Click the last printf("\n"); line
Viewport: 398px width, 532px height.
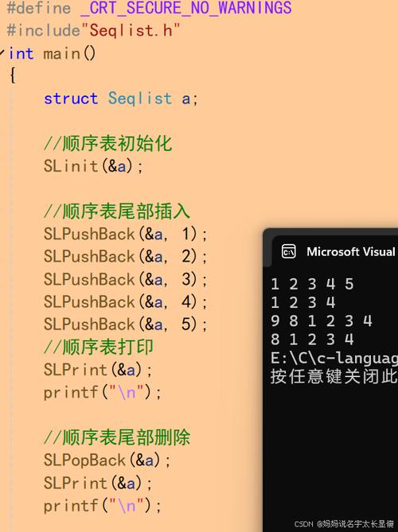[x=102, y=506]
